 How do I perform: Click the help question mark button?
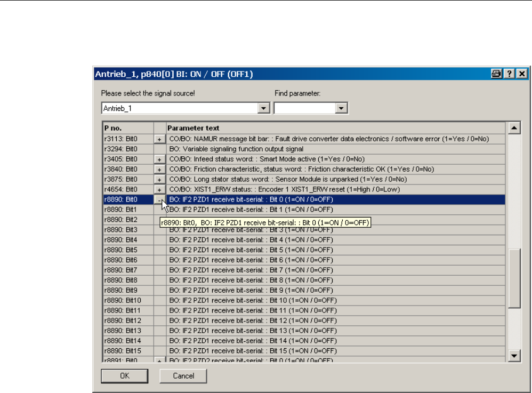point(509,74)
